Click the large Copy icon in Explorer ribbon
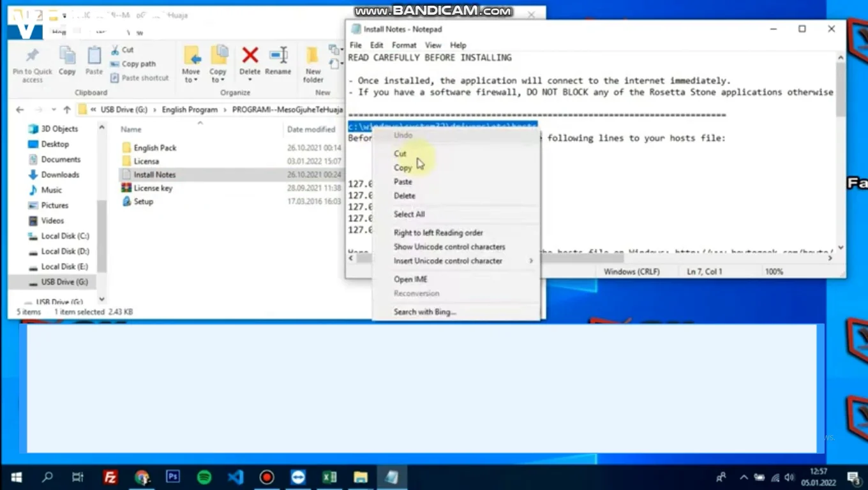Screen dimensions: 868x490 (x=67, y=56)
